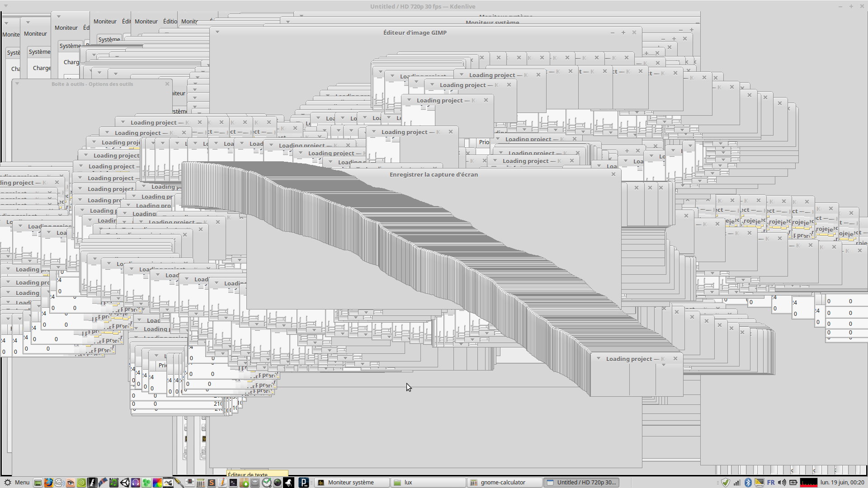Click the clock showing lun. 19 juin
Image resolution: width=868 pixels, height=488 pixels.
(842, 483)
